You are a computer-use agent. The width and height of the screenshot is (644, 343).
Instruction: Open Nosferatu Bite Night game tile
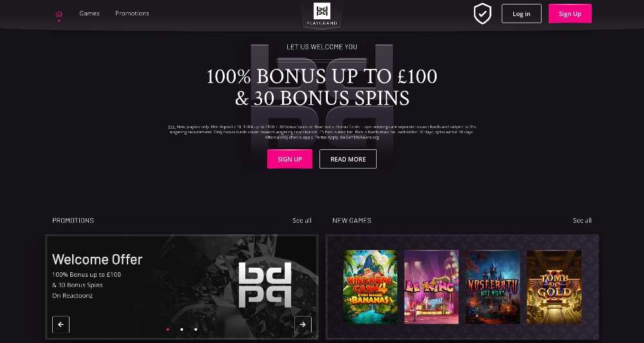tap(493, 287)
